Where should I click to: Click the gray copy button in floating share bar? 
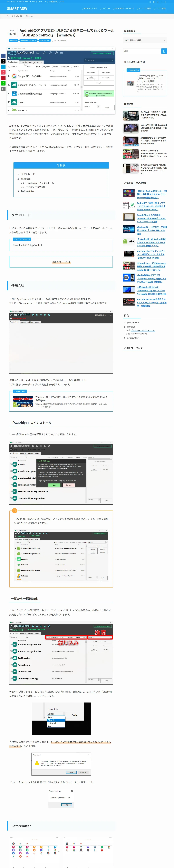[3, 89]
